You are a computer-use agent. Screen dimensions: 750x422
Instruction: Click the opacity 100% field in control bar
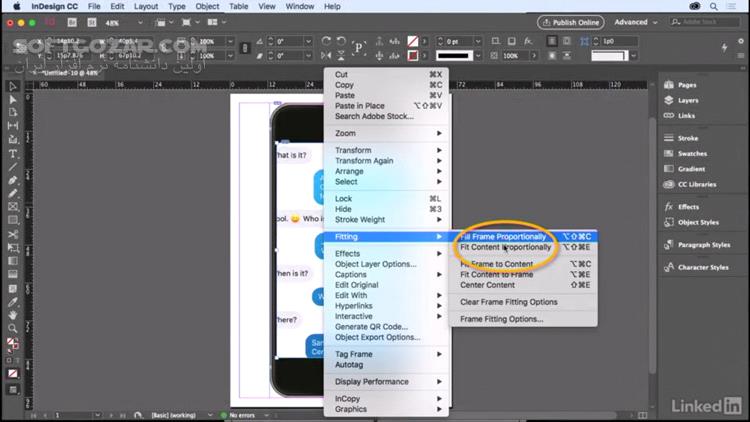pyautogui.click(x=514, y=56)
